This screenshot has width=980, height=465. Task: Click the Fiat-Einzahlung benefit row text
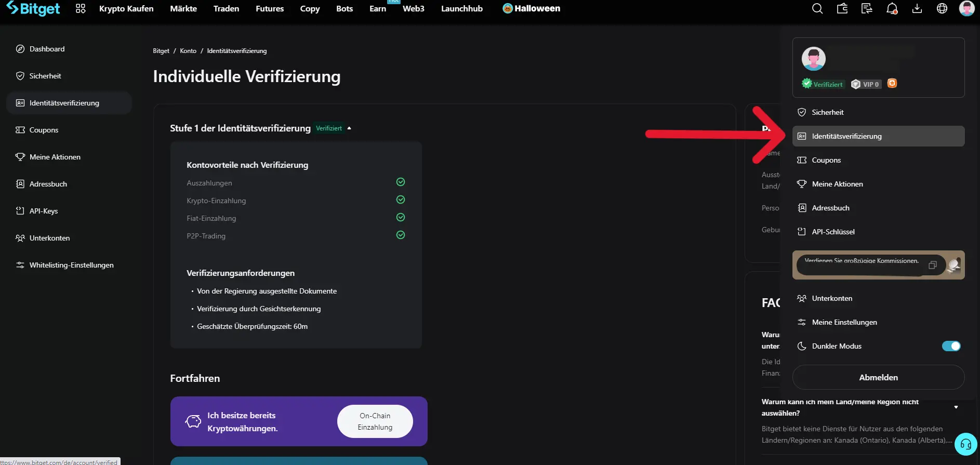tap(211, 218)
